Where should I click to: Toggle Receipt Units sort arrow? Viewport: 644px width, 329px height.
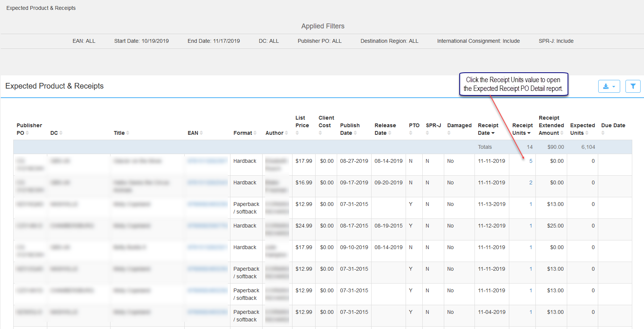tap(529, 133)
